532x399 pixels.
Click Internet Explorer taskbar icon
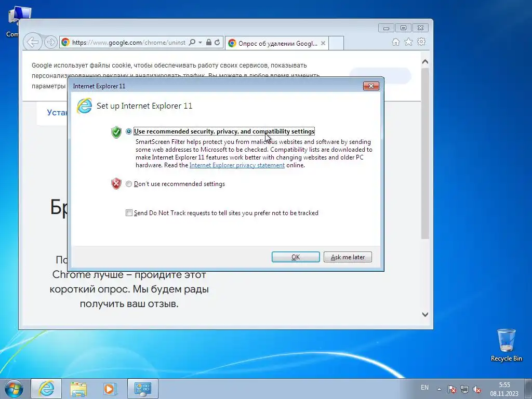click(x=46, y=389)
